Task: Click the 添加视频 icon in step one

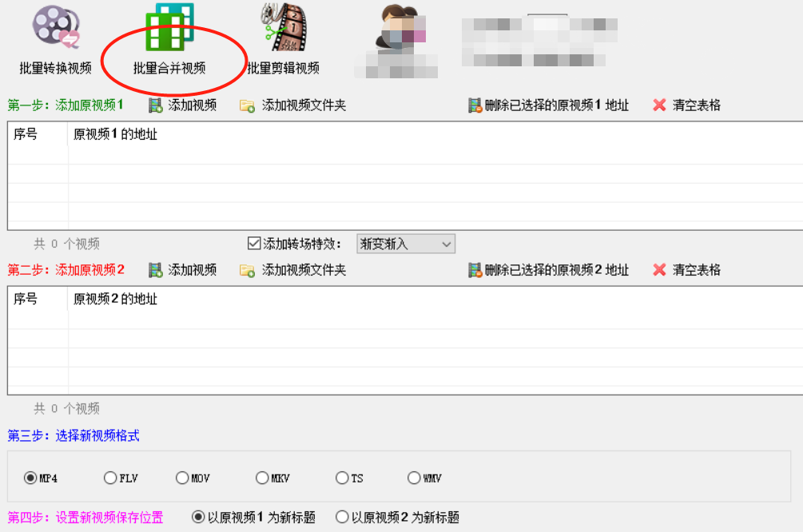Action: (156, 105)
